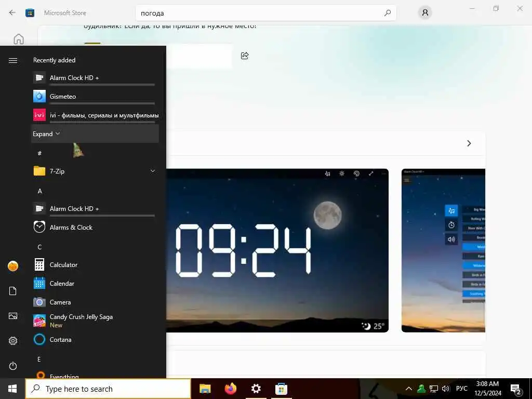
Task: Expand the 7-Zip folder chevron
Action: click(153, 171)
